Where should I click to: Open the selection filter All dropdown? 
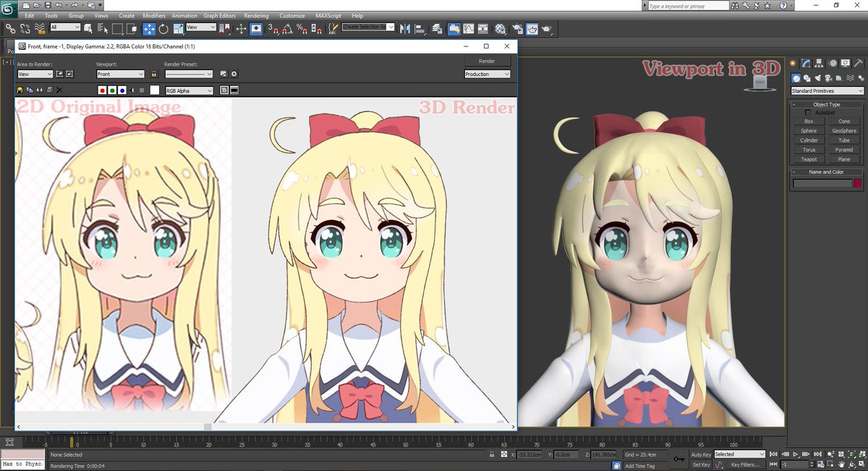(x=65, y=27)
